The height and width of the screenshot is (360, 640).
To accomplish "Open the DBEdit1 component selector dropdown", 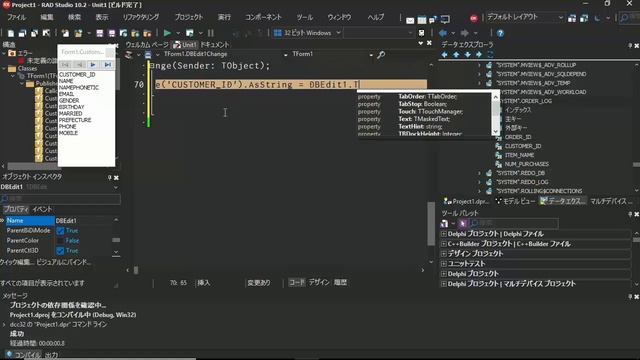I will pyautogui.click(x=116, y=187).
